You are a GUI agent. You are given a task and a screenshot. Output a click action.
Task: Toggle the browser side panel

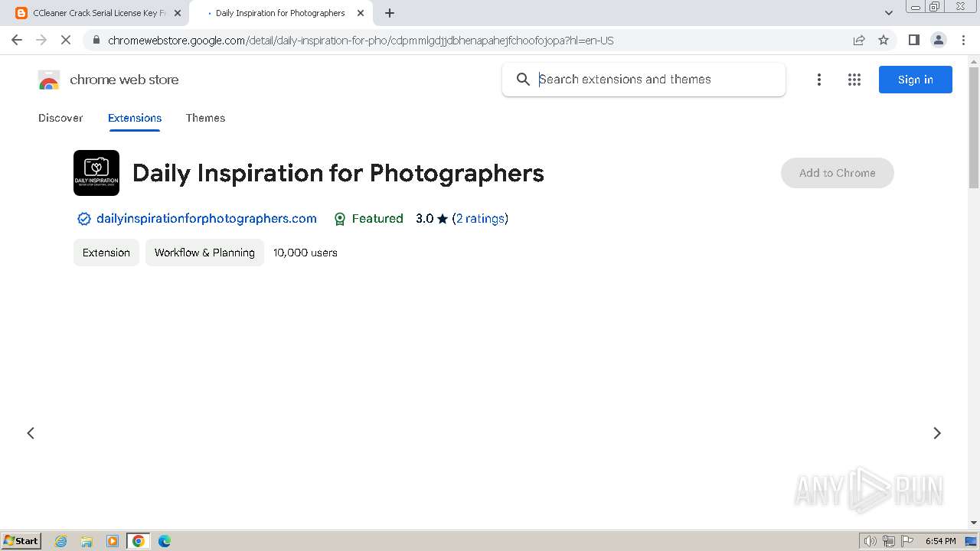tap(913, 40)
